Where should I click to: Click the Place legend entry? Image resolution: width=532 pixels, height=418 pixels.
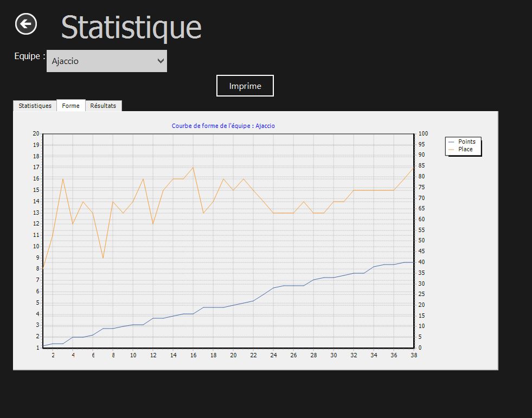pos(465,149)
